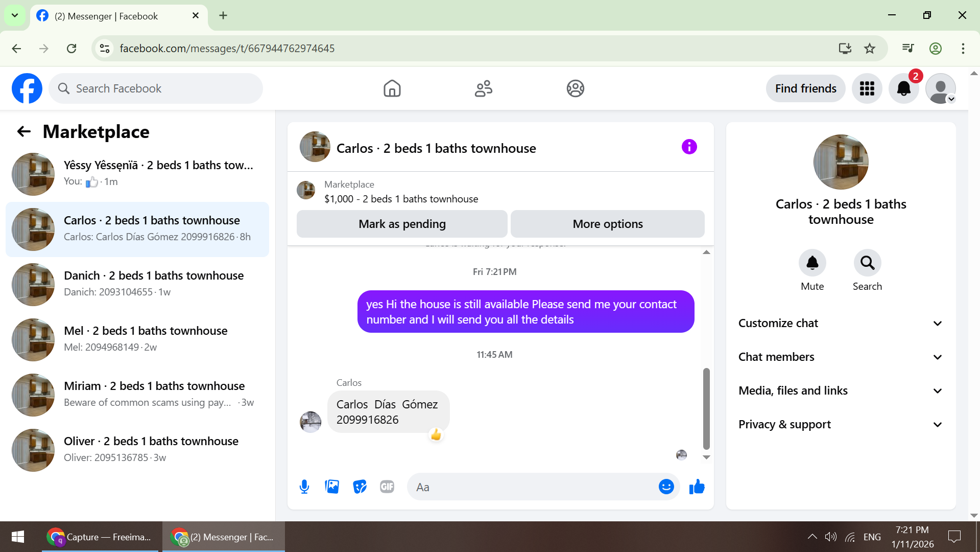Choose a sticker from the sticker icon
The width and height of the screenshot is (980, 552).
[360, 487]
